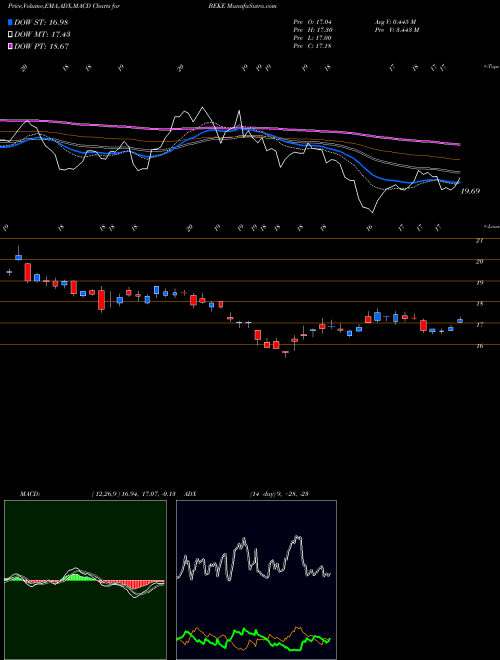This screenshot has height=660, width=500.
Task: Select the 'DOW ST: 16.98' label
Action: tap(41, 22)
